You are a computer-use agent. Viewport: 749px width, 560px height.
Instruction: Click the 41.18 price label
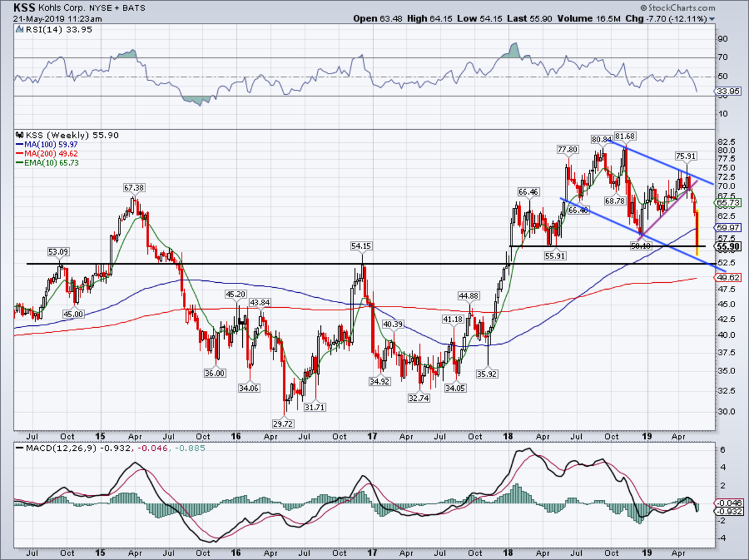point(453,319)
